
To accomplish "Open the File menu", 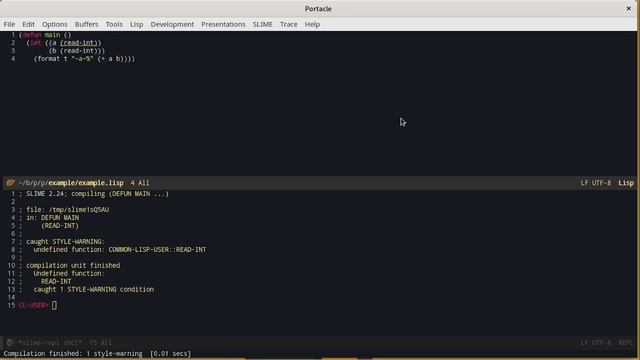I will click(9, 24).
